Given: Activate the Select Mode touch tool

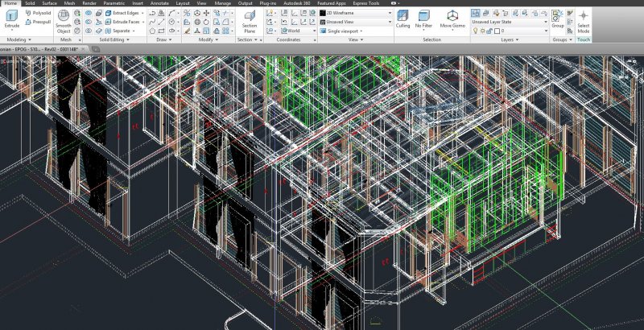Looking at the screenshot, I should [583, 22].
